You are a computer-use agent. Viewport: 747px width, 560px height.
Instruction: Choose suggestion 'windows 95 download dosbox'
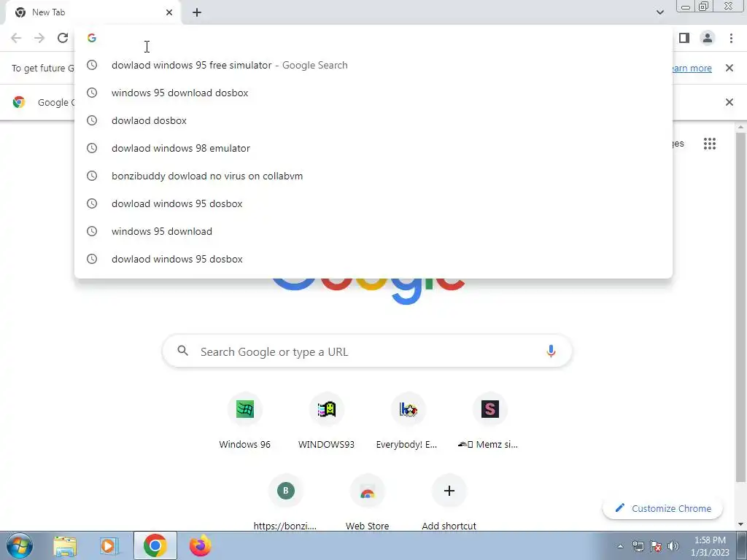(373, 93)
